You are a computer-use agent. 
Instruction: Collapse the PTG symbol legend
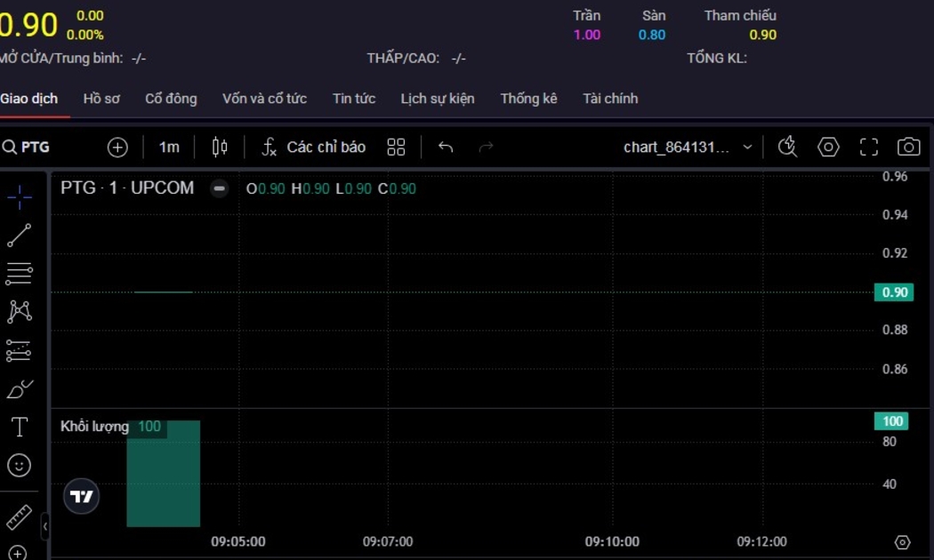coord(219,188)
